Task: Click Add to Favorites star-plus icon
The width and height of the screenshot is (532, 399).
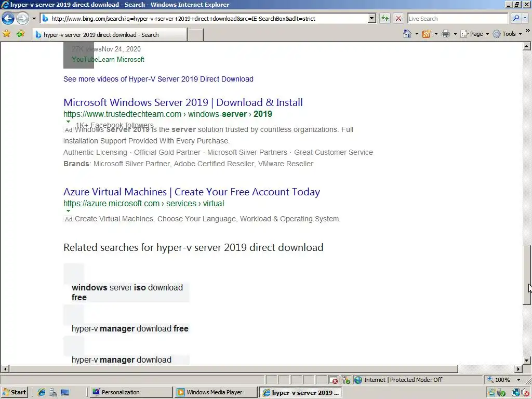Action: pos(20,34)
